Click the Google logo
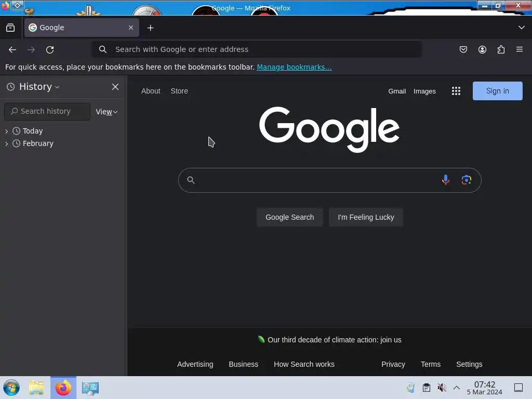Screen dimensions: 532x399 coord(329,129)
